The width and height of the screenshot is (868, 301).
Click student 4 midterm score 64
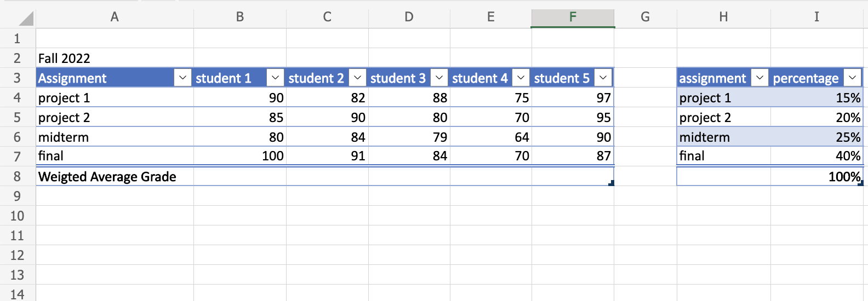pyautogui.click(x=491, y=137)
